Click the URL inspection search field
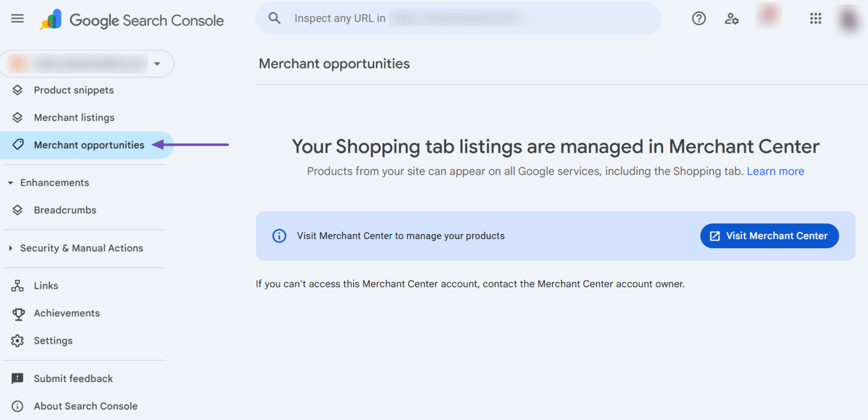Image resolution: width=868 pixels, height=420 pixels. coord(458,18)
